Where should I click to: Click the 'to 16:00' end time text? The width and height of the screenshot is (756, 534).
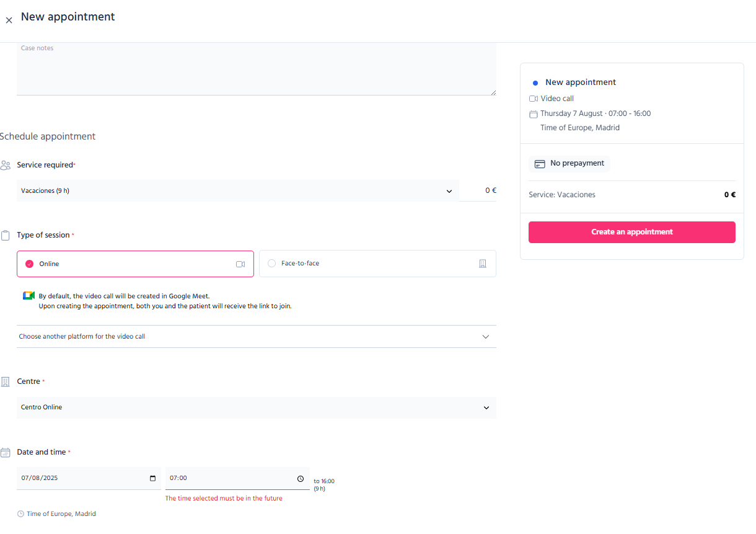(324, 481)
